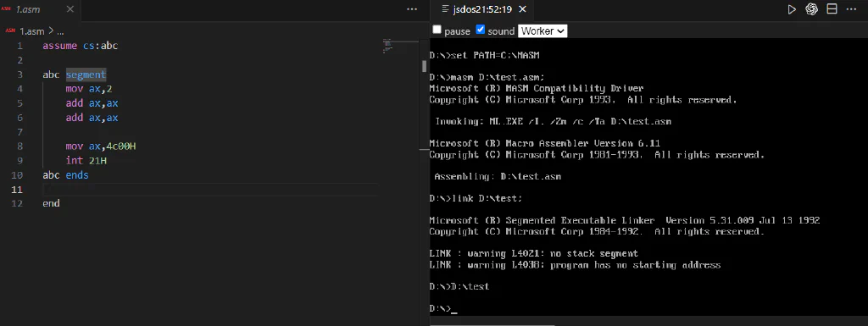Open more actions menu beside layout icon

[852, 9]
